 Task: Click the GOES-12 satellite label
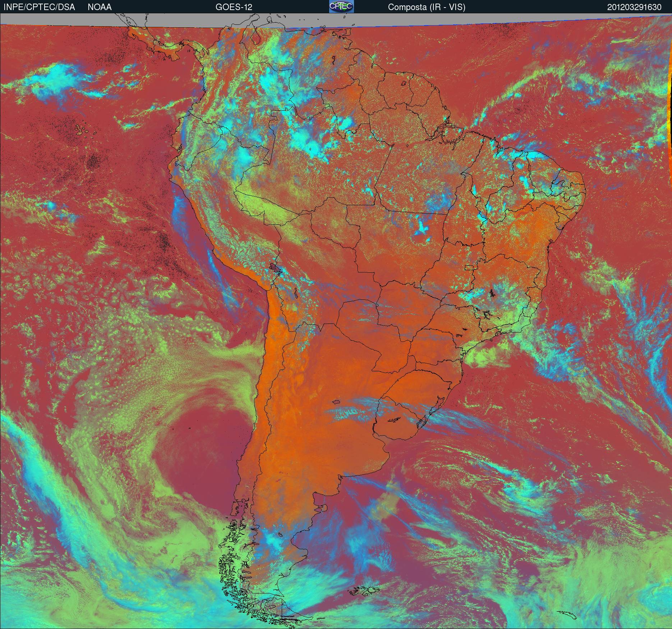coord(234,7)
